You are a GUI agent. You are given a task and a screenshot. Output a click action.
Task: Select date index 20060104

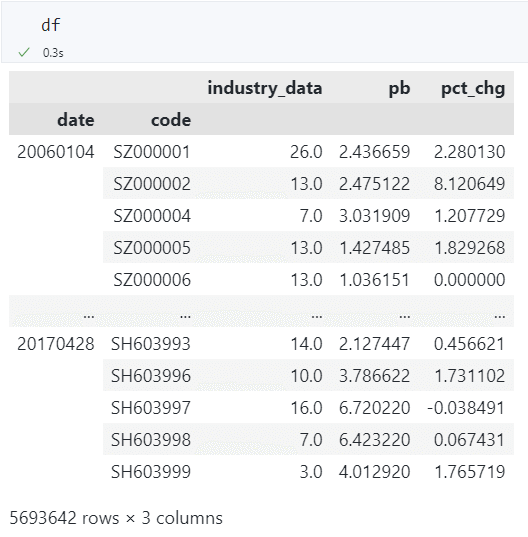point(56,152)
